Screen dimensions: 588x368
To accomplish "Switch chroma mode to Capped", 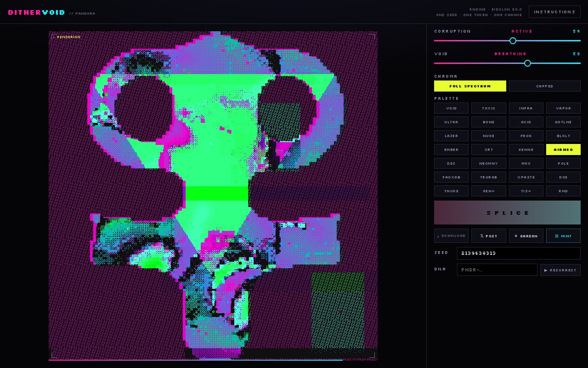I will pyautogui.click(x=545, y=86).
